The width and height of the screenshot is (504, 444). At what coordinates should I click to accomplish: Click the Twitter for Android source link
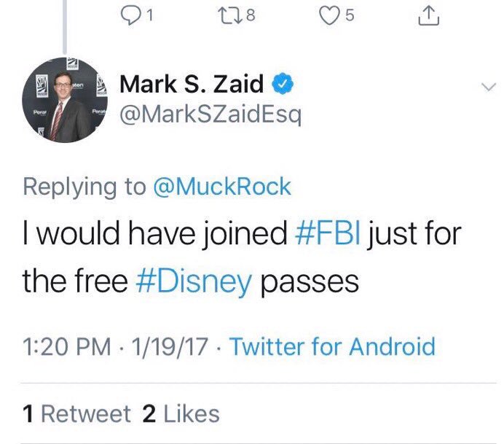333,345
